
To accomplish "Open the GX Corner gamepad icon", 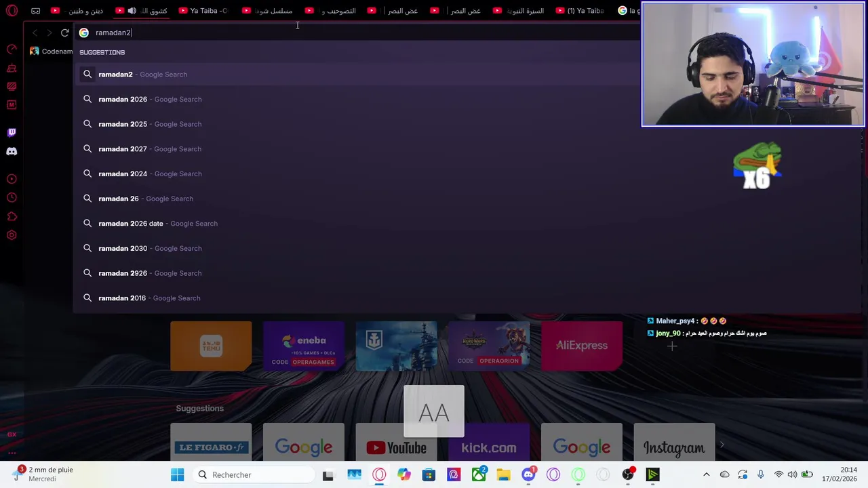I will pyautogui.click(x=35, y=11).
